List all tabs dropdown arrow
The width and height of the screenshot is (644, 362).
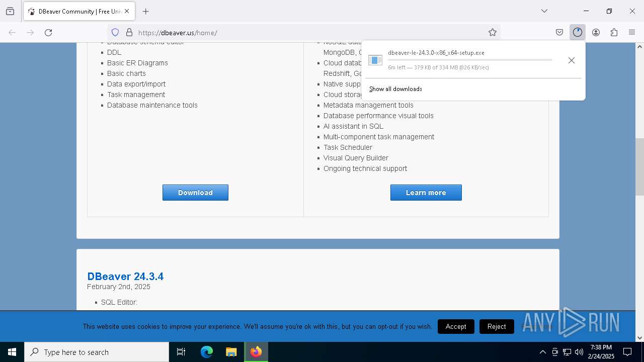(544, 11)
